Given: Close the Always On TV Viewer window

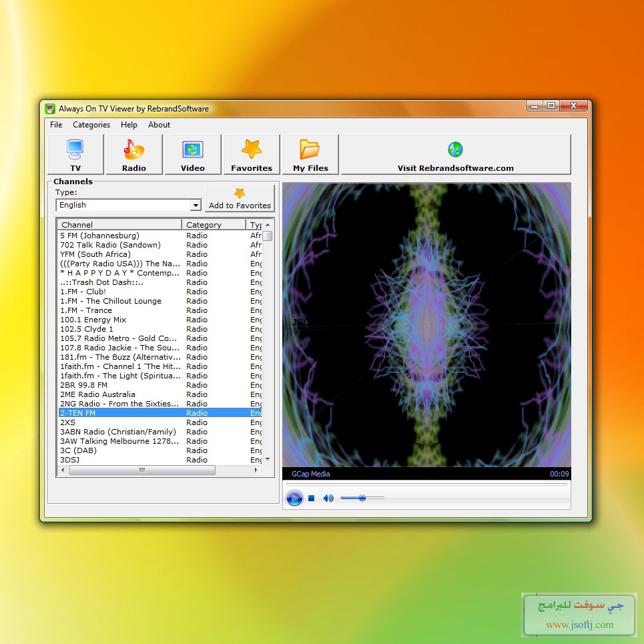Looking at the screenshot, I should point(574,106).
